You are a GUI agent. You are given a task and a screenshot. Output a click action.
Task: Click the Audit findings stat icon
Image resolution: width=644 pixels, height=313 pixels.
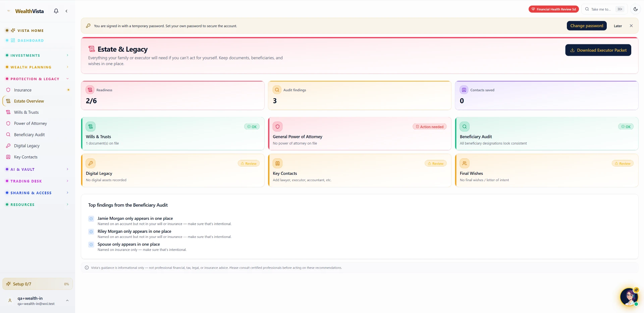point(277,90)
